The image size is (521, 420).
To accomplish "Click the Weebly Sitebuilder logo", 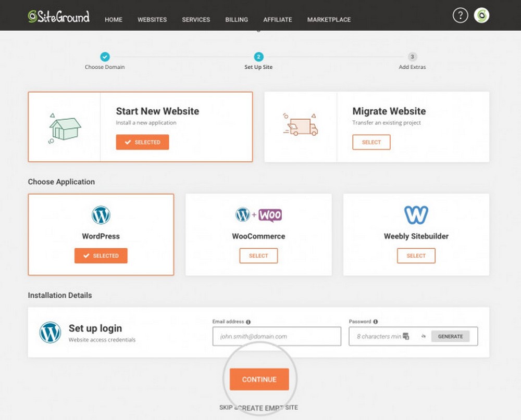I will (x=416, y=214).
